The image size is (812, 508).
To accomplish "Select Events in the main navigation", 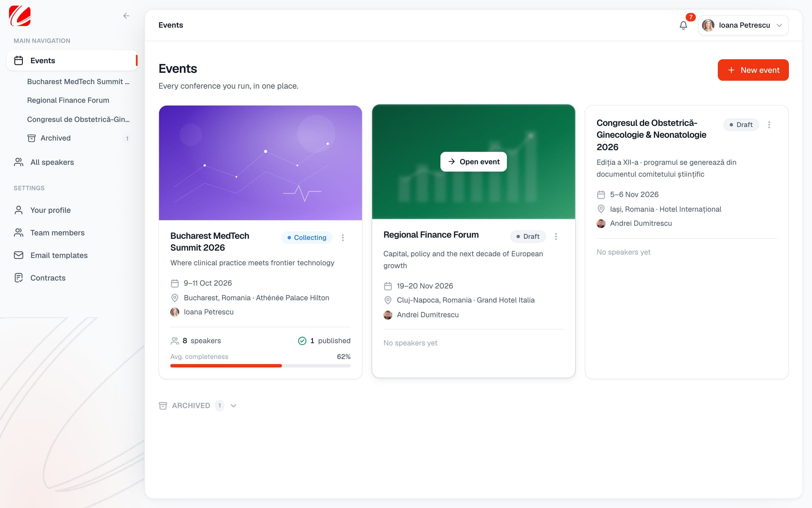I will tap(72, 60).
